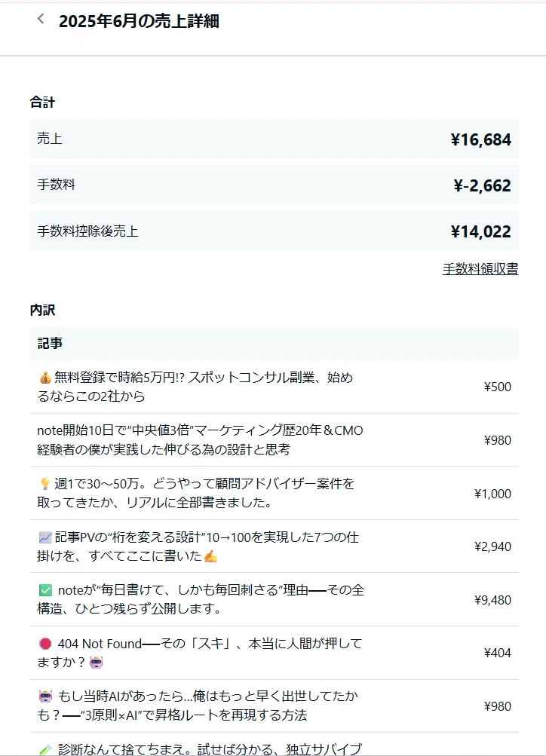Go back using the left chevron arrow
Image resolution: width=546 pixels, height=756 pixels.
pos(41,20)
